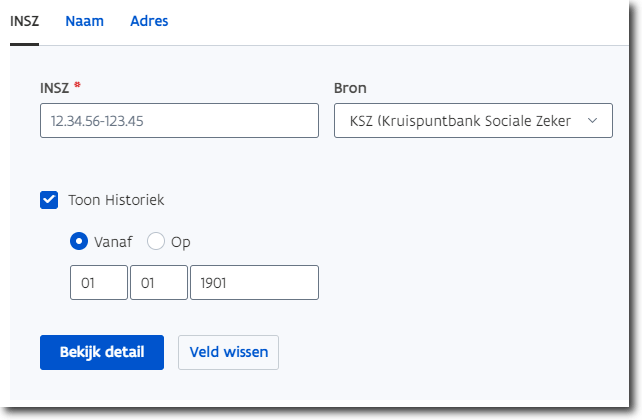Click the Veld wissen button
This screenshot has height=420, width=642.
click(228, 352)
